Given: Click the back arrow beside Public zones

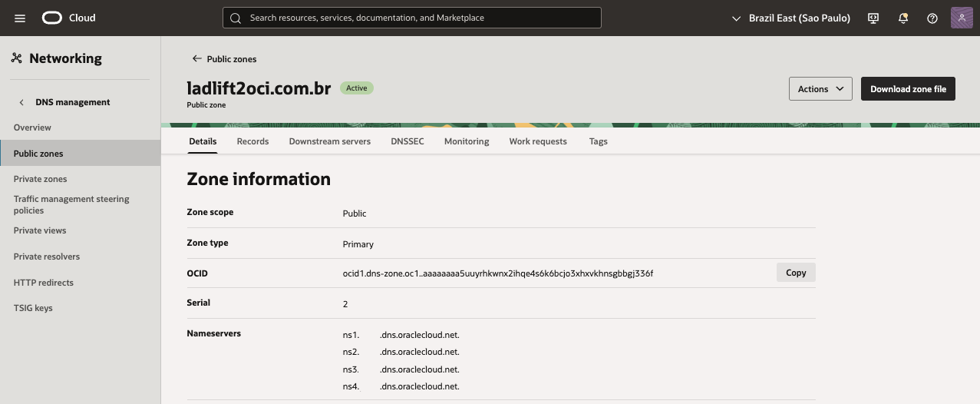Looking at the screenshot, I should (197, 58).
